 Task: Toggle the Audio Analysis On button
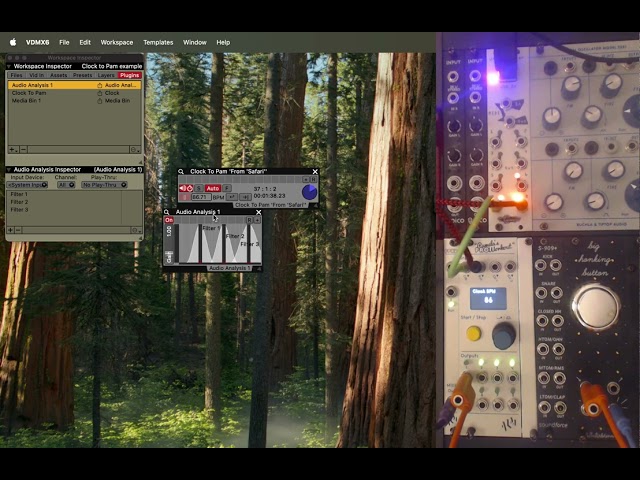(169, 220)
